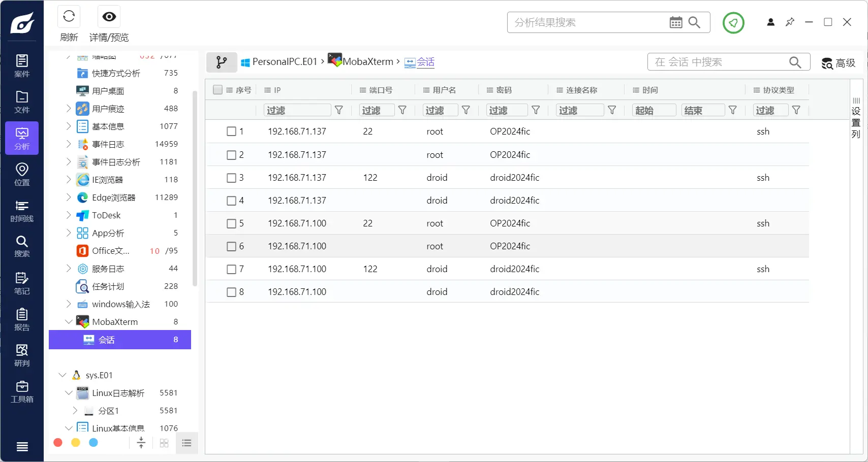This screenshot has height=462, width=868.
Task: Check the checkbox for row 8
Action: pos(231,292)
